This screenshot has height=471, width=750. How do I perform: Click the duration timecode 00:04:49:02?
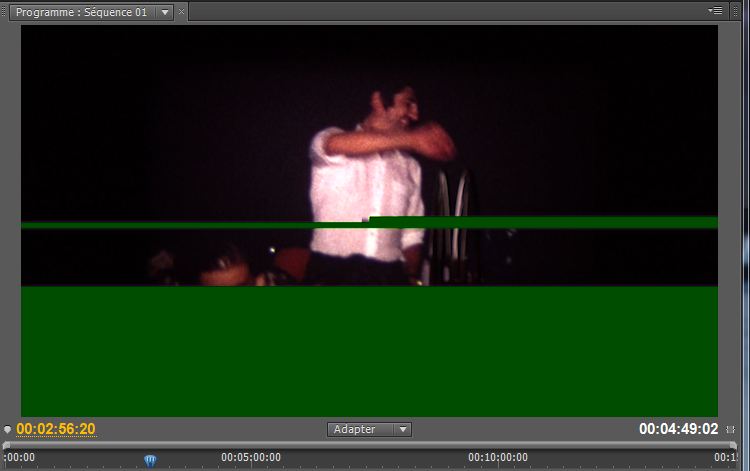coord(678,429)
